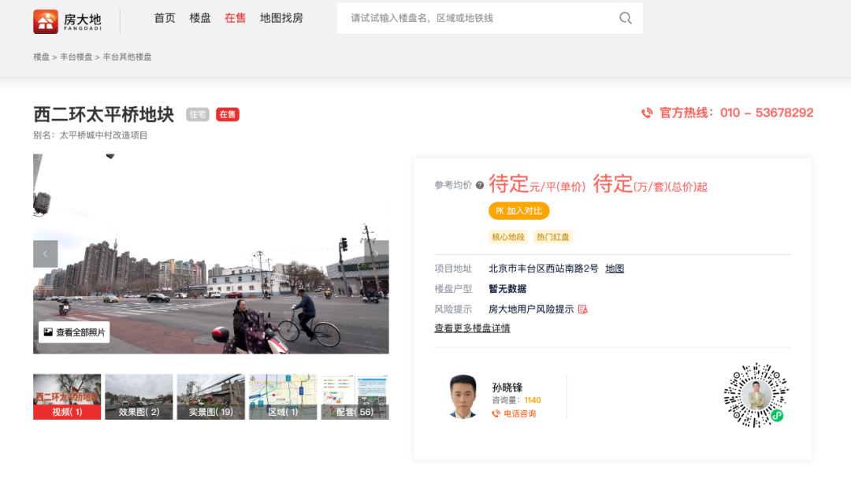851x504 pixels.
Task: Click the help question mark beside 参考均价
Action: [x=480, y=186]
